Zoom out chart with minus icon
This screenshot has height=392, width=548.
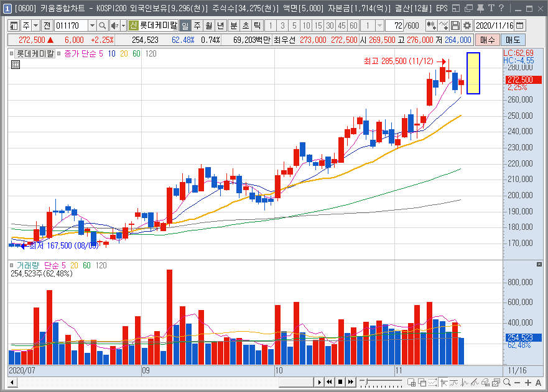[518, 383]
